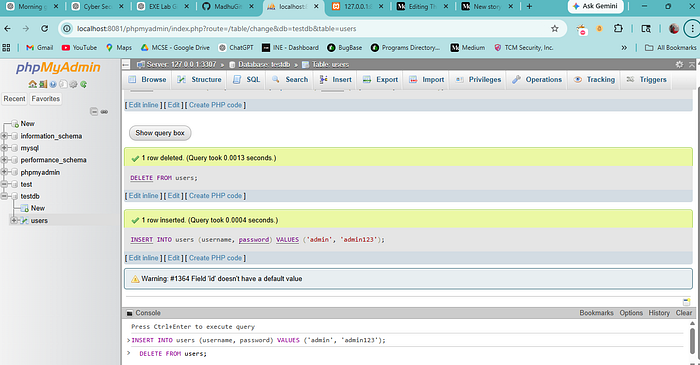Image resolution: width=700 pixels, height=365 pixels.
Task: Go back using browser back arrow
Action: 8,29
